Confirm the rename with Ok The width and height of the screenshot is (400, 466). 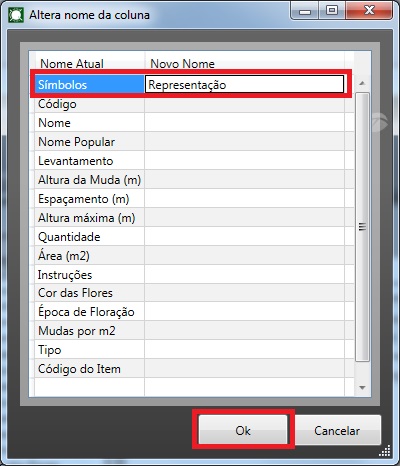pyautogui.click(x=243, y=430)
